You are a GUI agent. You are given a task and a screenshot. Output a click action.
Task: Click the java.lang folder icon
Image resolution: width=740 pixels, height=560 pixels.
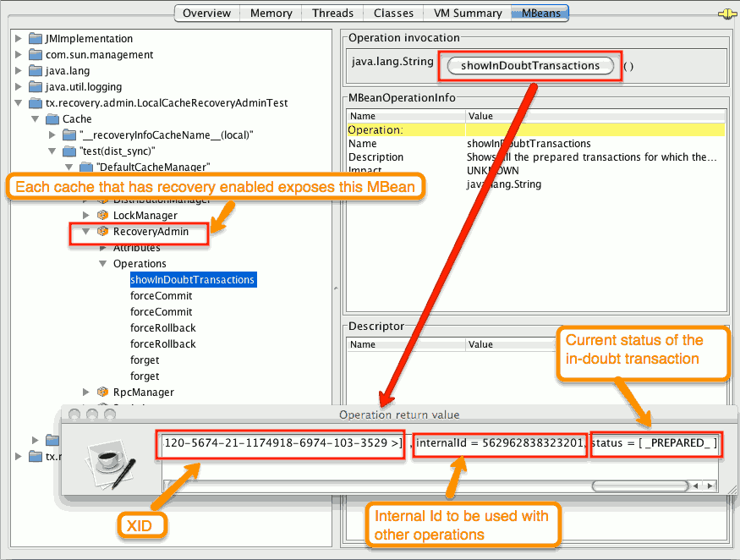36,71
